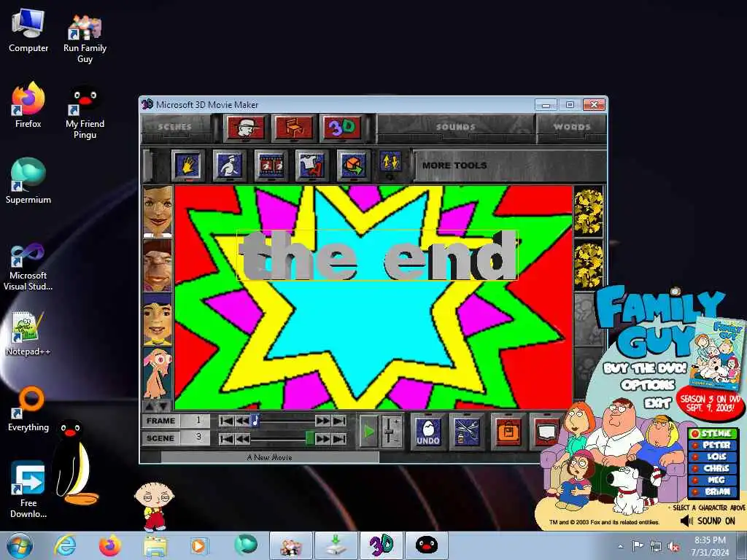Open Windows Start button
The height and width of the screenshot is (560, 747).
point(20,545)
